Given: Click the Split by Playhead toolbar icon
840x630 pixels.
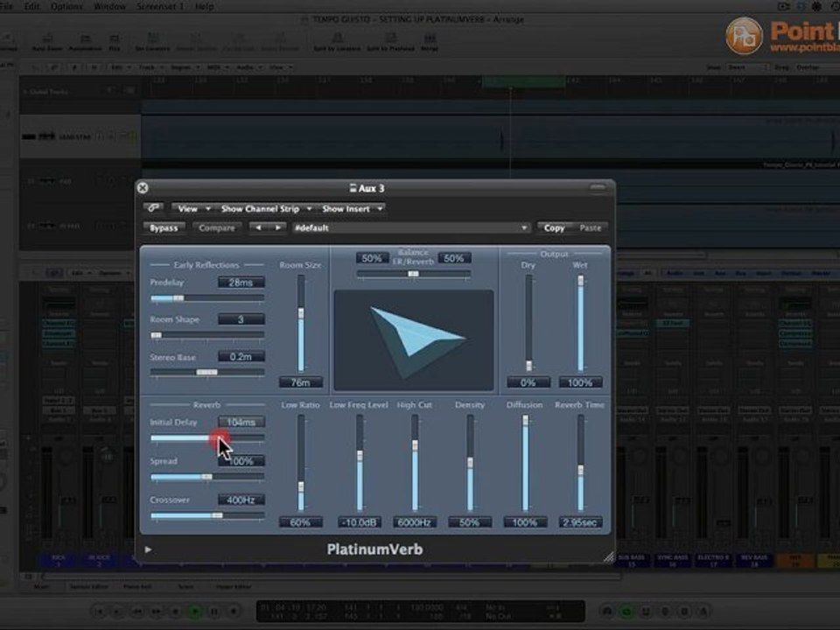Looking at the screenshot, I should pyautogui.click(x=390, y=42).
